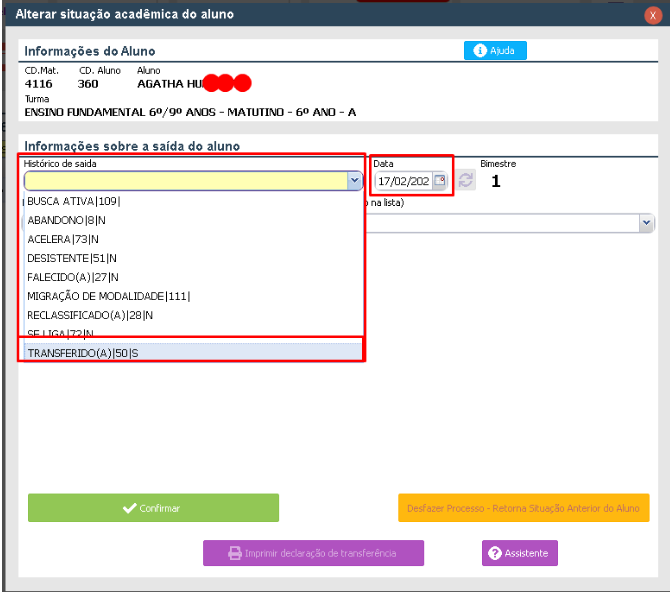Image resolution: width=670 pixels, height=594 pixels.
Task: Click Desfazer Processo orange button
Action: click(x=523, y=508)
